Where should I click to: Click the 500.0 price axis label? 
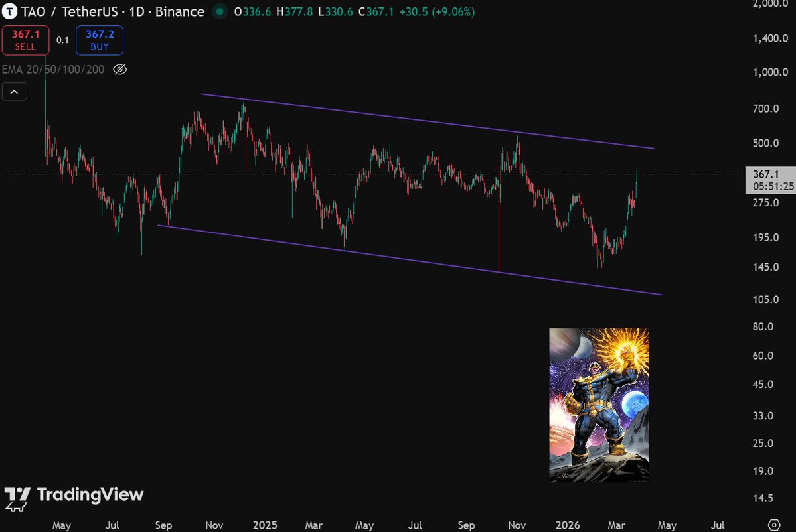coord(765,143)
